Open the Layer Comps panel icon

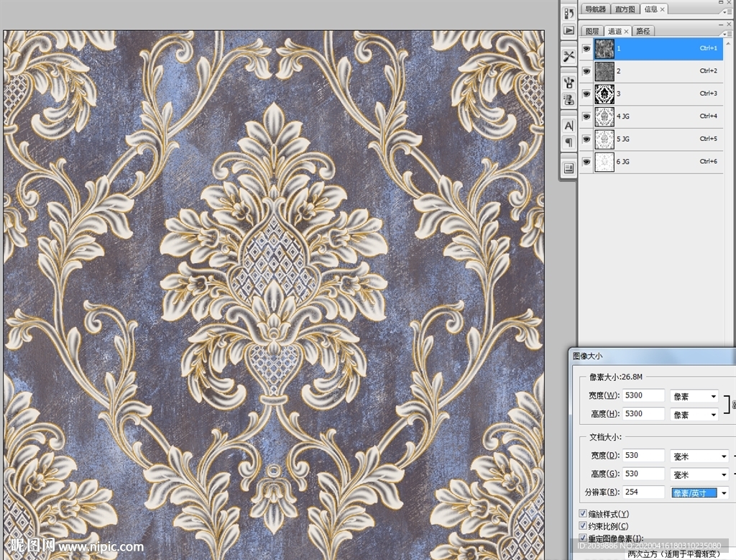tap(569, 168)
